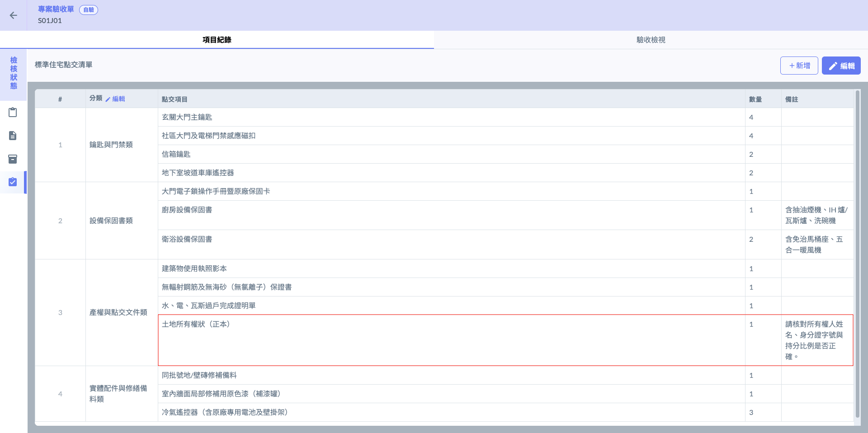Image resolution: width=868 pixels, height=433 pixels.
Task: Open the clipboard icon in sidebar
Action: click(x=13, y=112)
